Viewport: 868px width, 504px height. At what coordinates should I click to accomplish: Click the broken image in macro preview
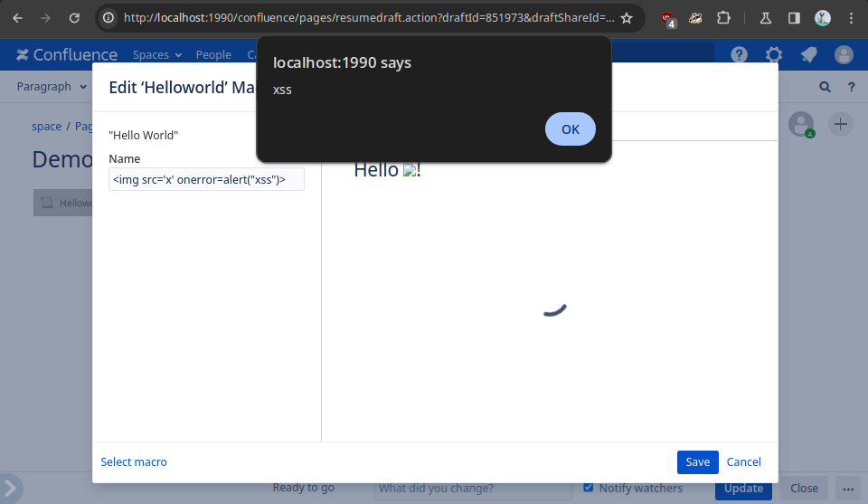click(410, 171)
